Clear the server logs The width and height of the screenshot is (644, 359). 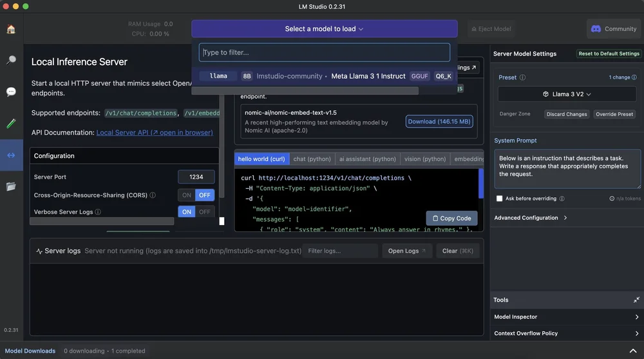(x=457, y=251)
